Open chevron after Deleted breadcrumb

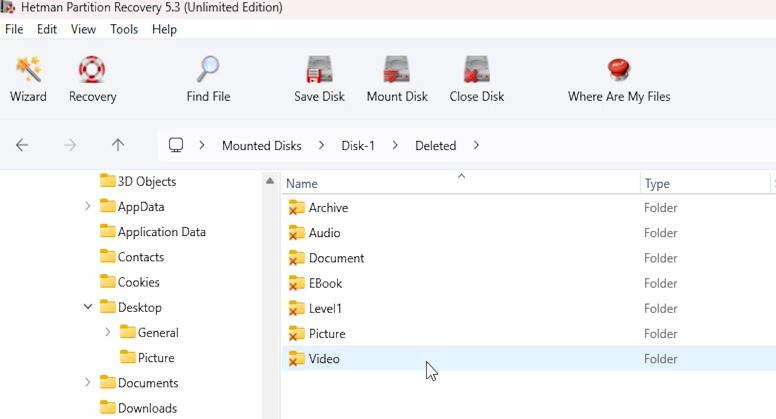point(476,145)
